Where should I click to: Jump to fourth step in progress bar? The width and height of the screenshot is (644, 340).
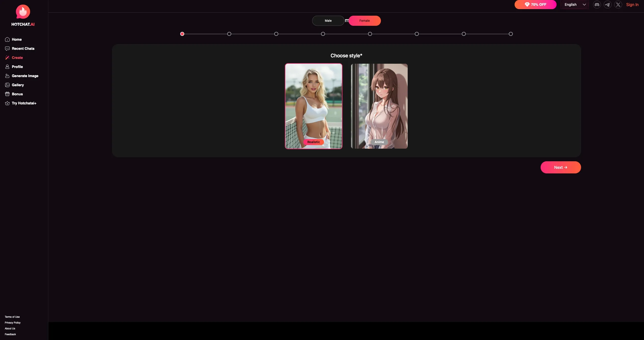click(323, 34)
